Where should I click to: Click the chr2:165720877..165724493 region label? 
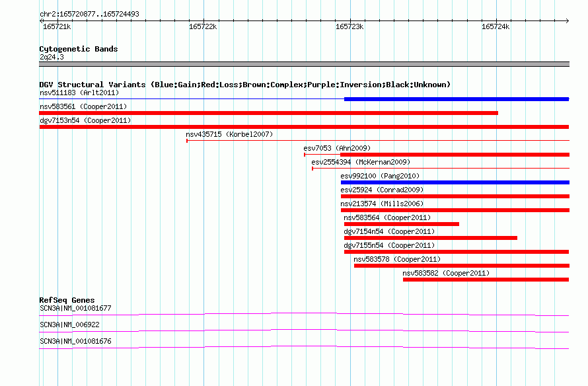pyautogui.click(x=89, y=14)
